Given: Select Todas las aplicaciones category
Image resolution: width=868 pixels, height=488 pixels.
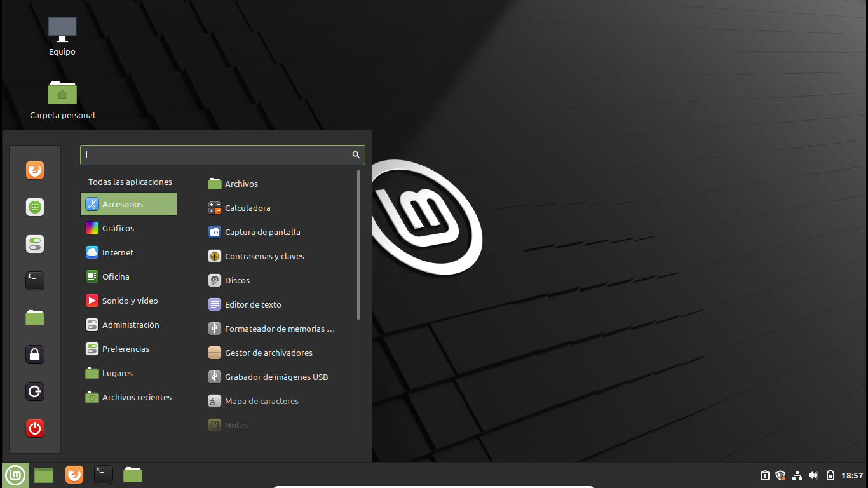Looking at the screenshot, I should point(130,182).
